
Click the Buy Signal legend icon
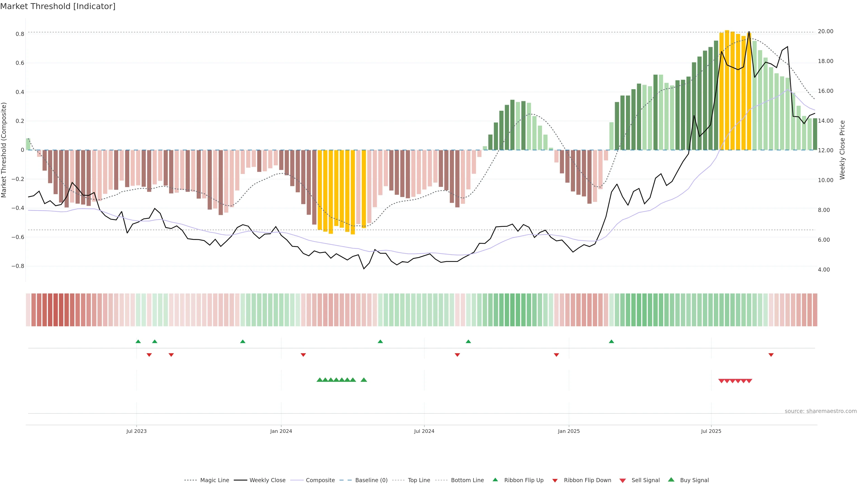click(671, 480)
